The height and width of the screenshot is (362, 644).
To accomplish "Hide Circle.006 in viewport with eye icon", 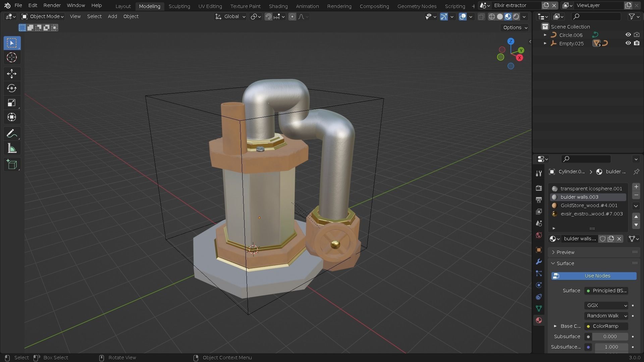I will 628,35.
